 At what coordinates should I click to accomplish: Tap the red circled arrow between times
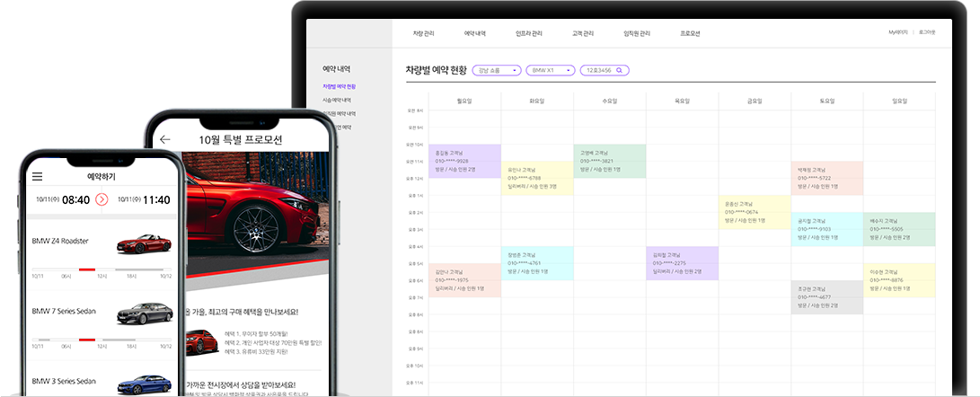pos(102,199)
